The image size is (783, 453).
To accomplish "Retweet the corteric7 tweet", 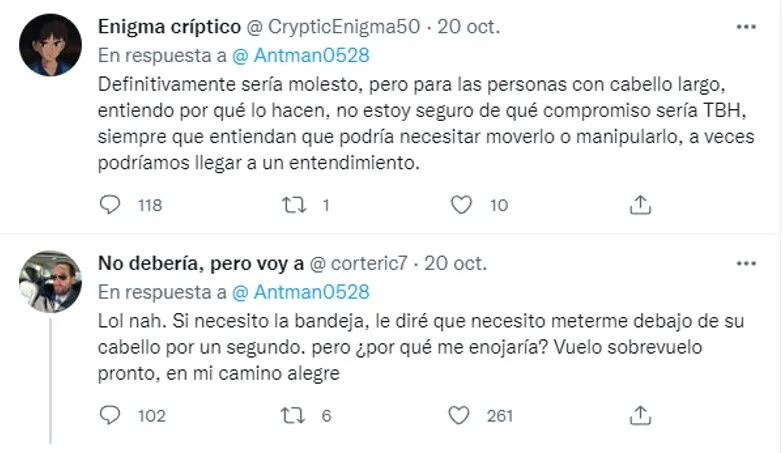I will (293, 415).
